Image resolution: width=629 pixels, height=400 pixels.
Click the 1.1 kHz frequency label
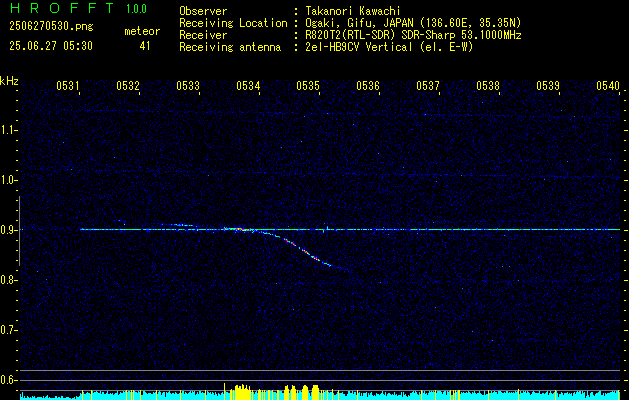coord(8,130)
